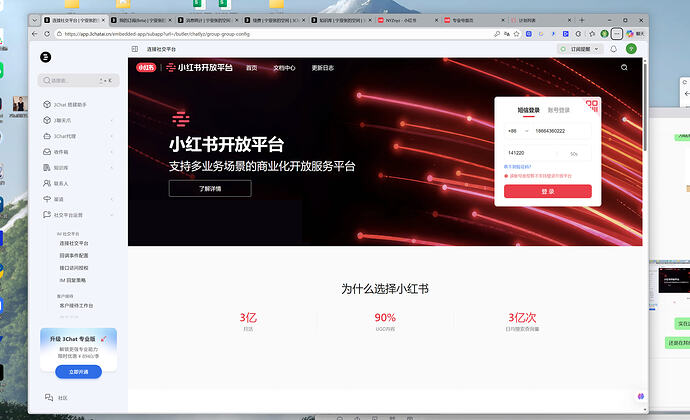Image resolution: width=690 pixels, height=420 pixels.
Task: Click the 了解详情 outlined button
Action: pyautogui.click(x=210, y=188)
